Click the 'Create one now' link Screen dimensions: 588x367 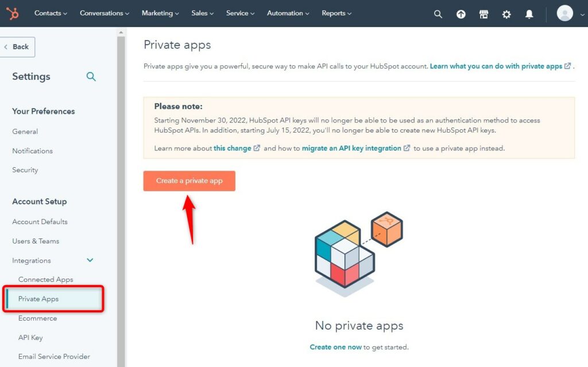click(x=335, y=347)
